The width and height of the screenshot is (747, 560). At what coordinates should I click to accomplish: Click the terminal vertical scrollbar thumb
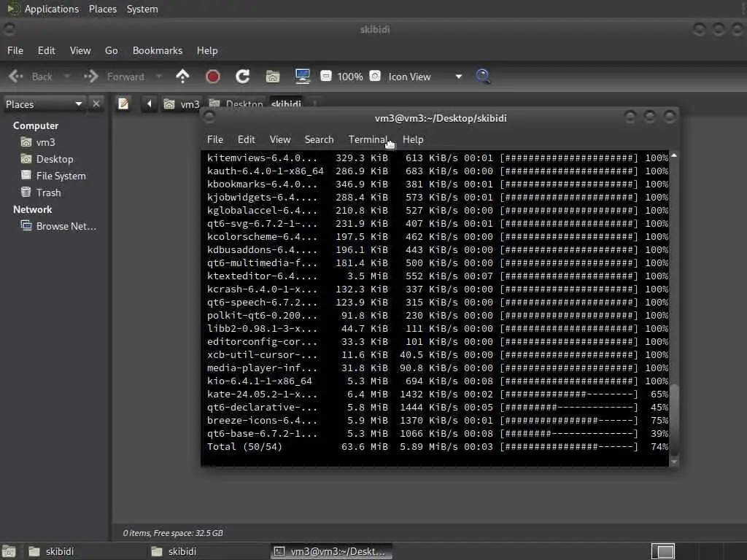pyautogui.click(x=673, y=419)
